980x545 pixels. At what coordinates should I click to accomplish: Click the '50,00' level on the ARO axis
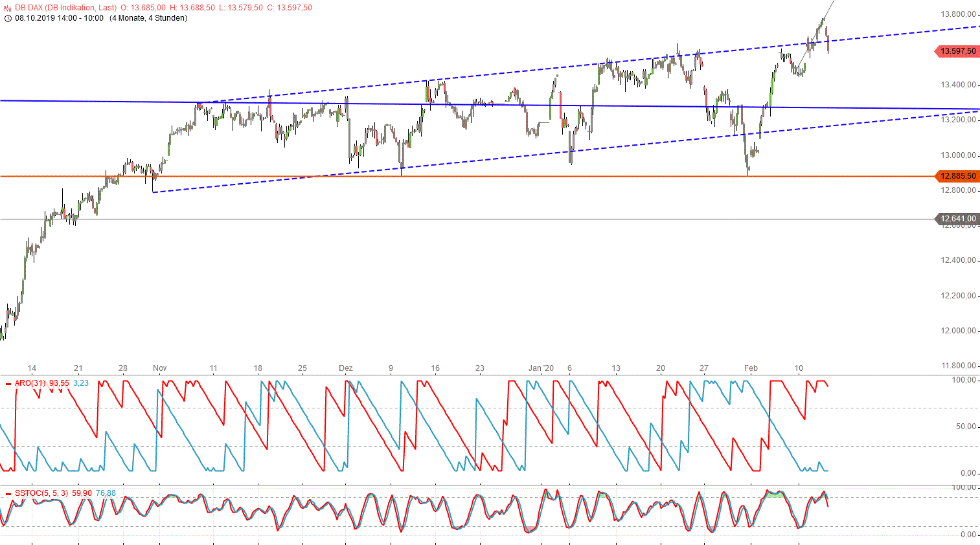pyautogui.click(x=966, y=427)
